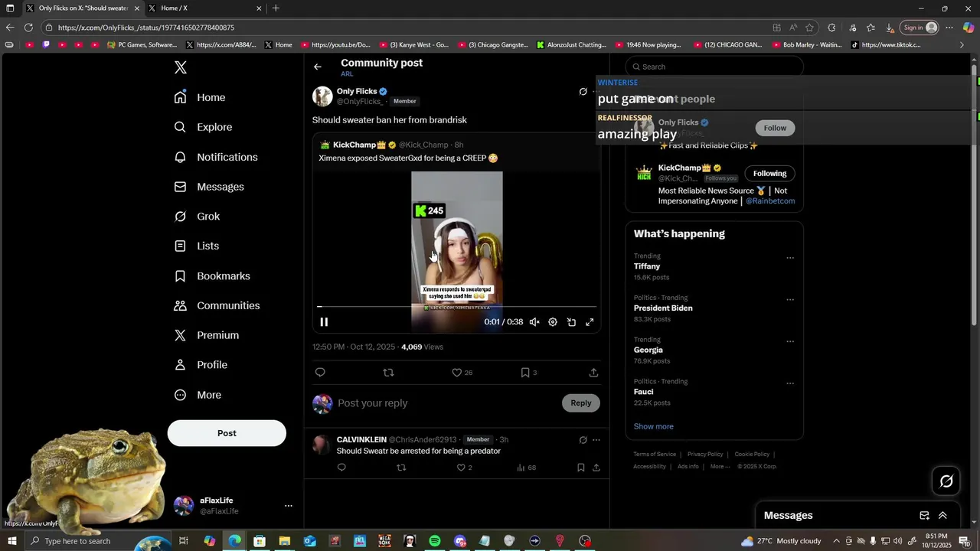The image size is (980, 551).
Task: Open Lists from the sidebar
Action: (197, 246)
